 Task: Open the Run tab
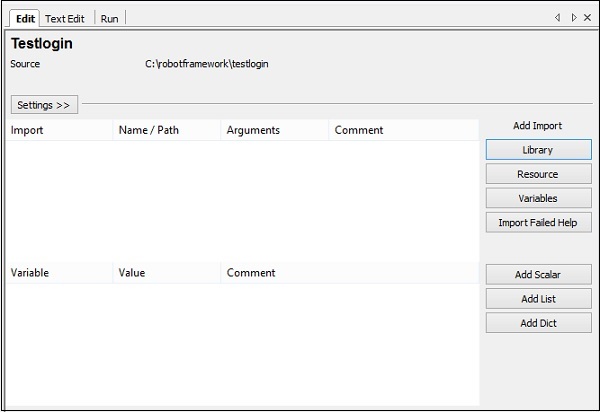(110, 18)
